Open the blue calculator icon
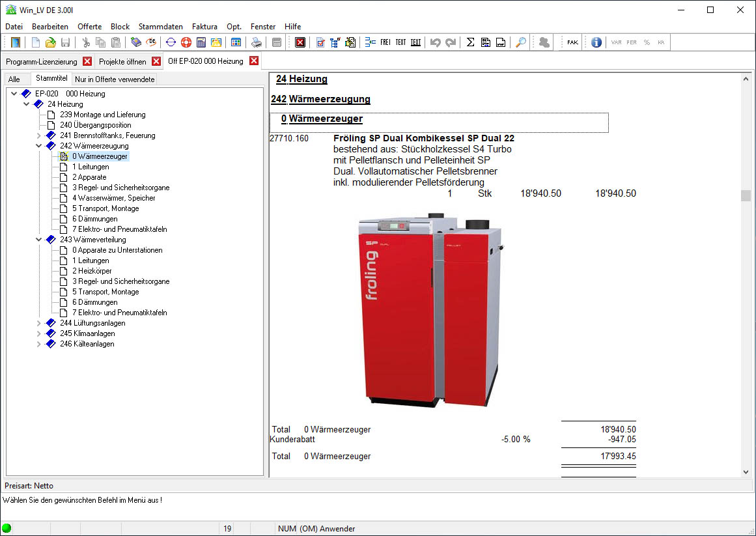756x536 pixels. [x=201, y=42]
